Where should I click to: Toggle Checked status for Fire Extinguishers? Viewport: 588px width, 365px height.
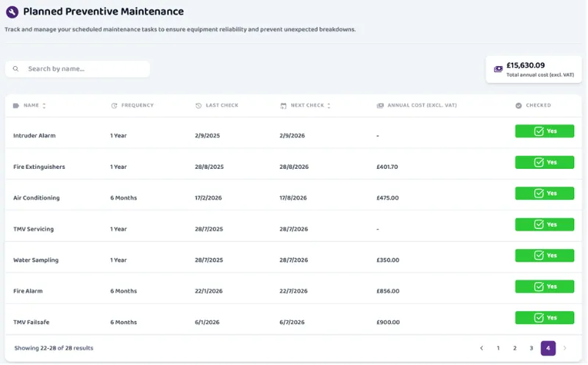pyautogui.click(x=545, y=162)
